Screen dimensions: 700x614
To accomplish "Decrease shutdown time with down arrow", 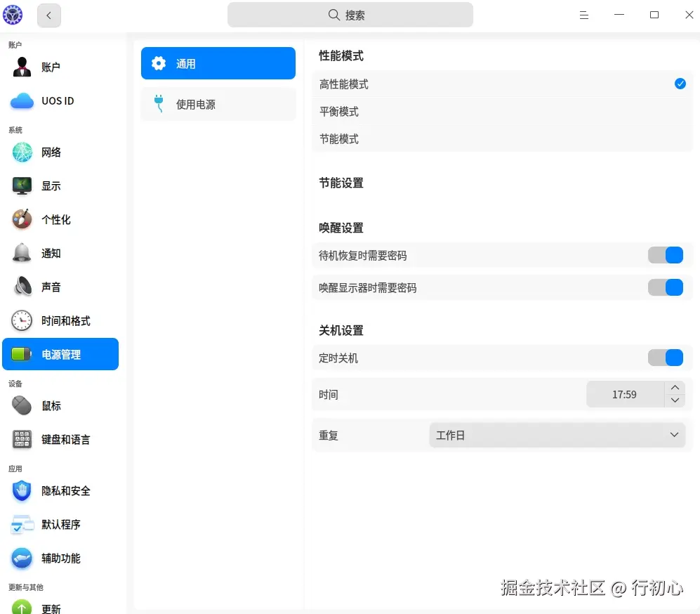I will [x=675, y=400].
